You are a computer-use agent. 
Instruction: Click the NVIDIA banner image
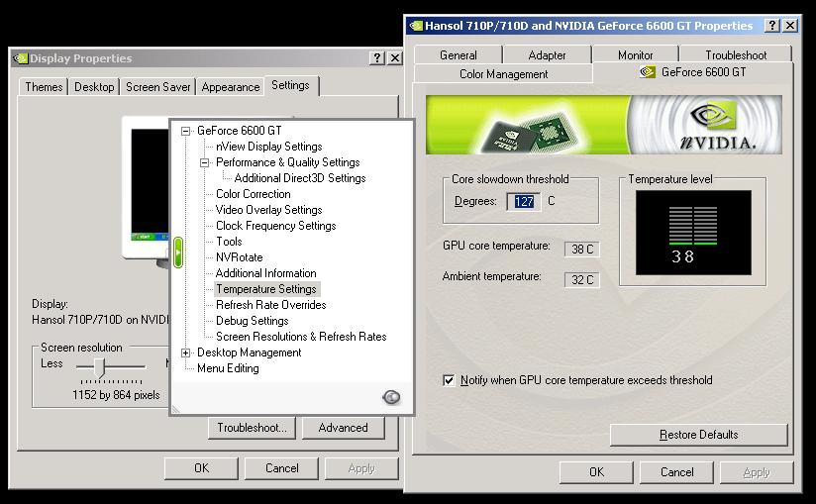[x=604, y=125]
